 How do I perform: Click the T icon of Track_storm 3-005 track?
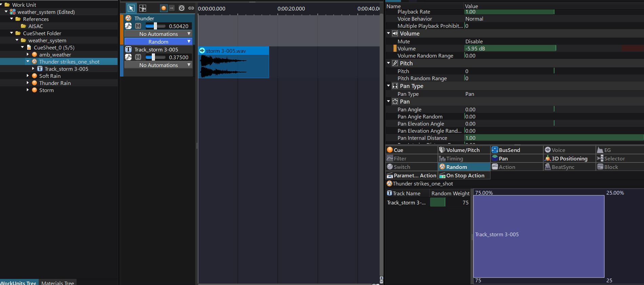pos(128,49)
